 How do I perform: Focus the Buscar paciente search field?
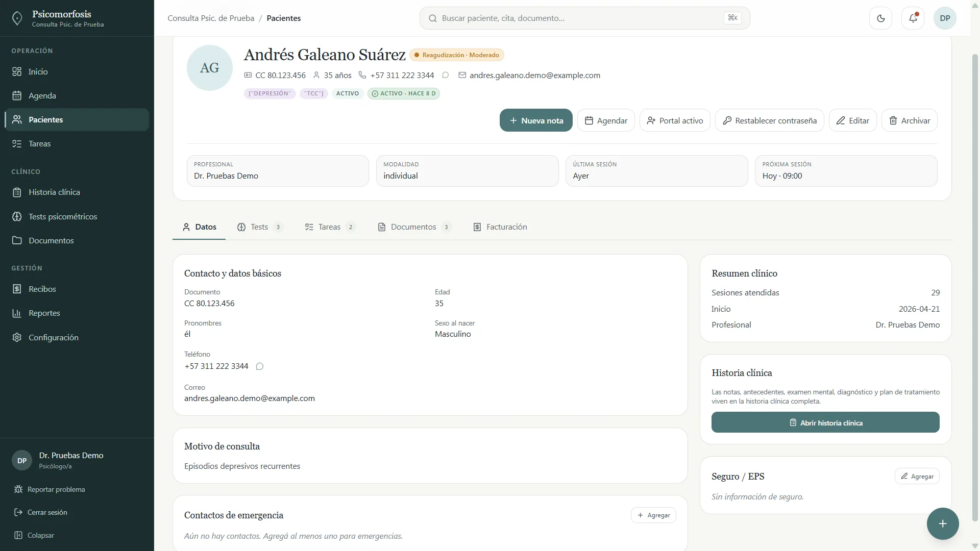pyautogui.click(x=585, y=18)
